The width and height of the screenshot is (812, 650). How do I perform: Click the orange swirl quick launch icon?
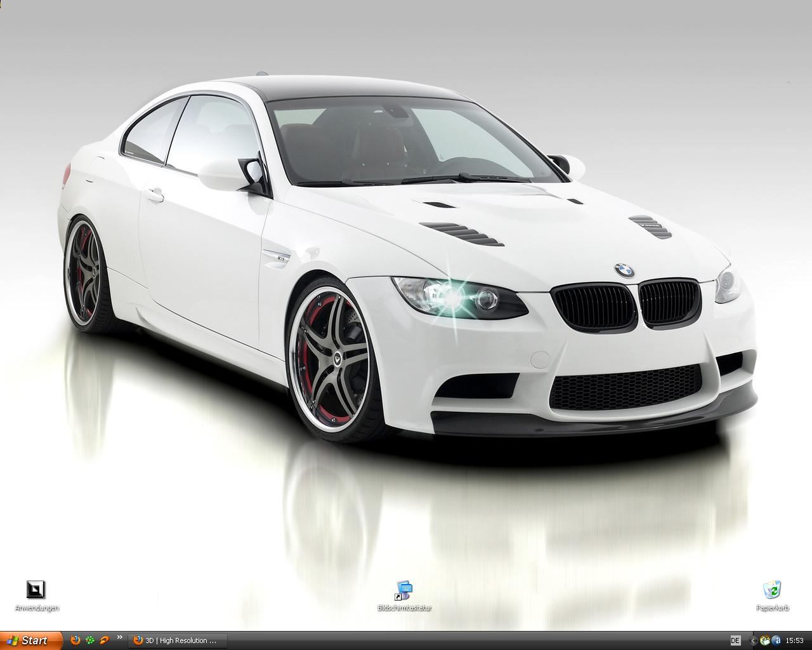point(105,640)
